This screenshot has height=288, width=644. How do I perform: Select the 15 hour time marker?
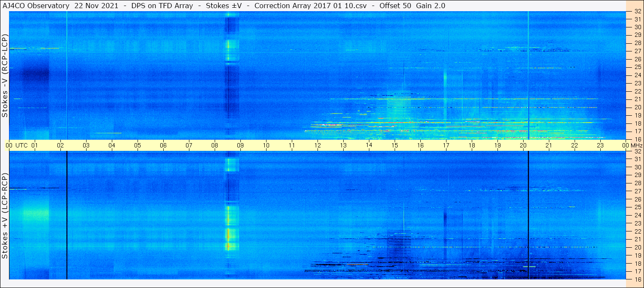395,145
